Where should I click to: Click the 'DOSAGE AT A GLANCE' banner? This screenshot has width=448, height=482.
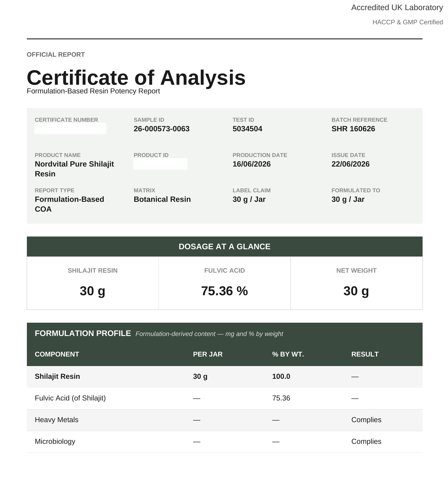224,247
